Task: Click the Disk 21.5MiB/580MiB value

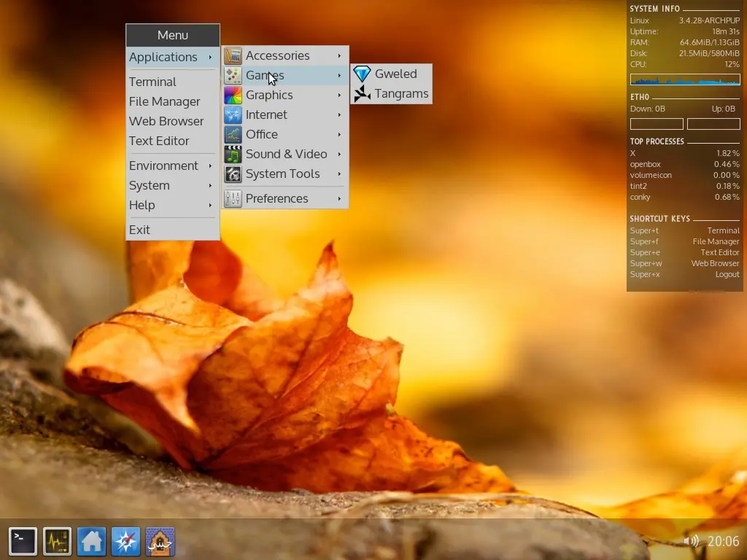Action: click(x=709, y=53)
